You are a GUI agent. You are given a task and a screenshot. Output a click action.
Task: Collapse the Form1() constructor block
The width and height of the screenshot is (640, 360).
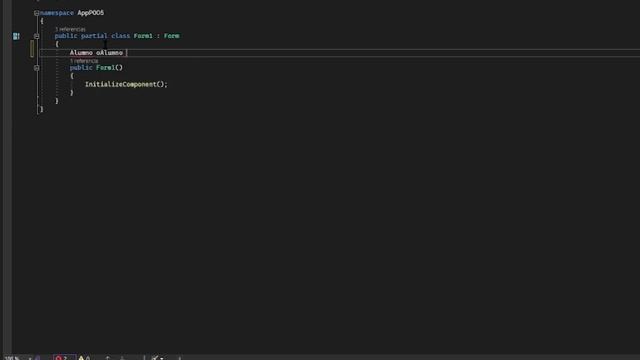36,68
